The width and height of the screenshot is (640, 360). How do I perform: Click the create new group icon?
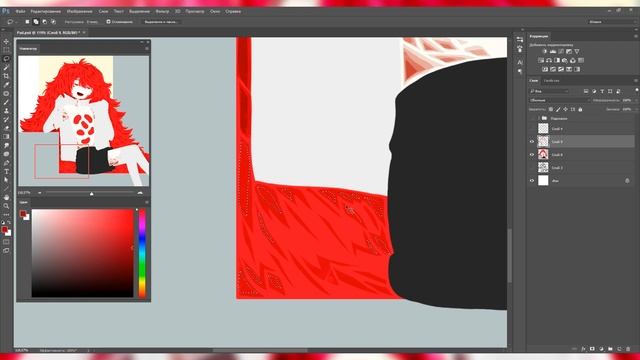[x=610, y=349]
